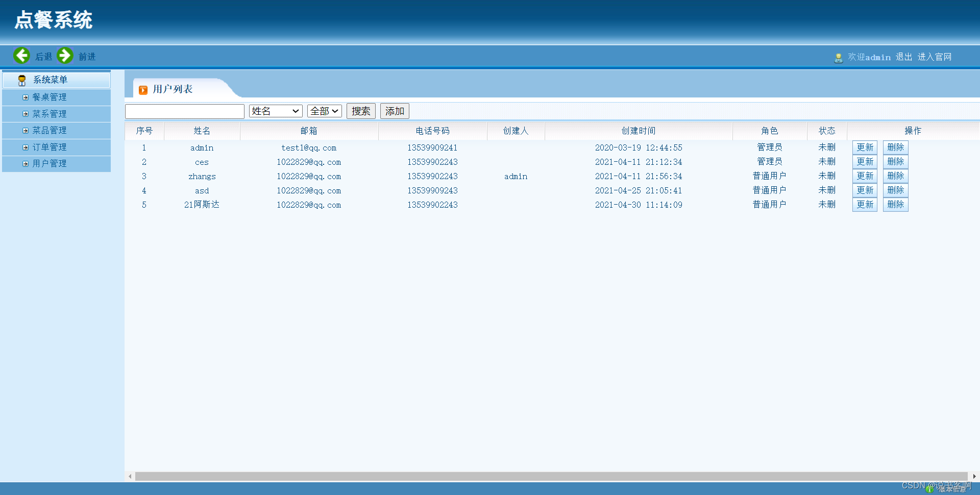The height and width of the screenshot is (495, 980).
Task: Click the 角色 column header
Action: pyautogui.click(x=770, y=131)
